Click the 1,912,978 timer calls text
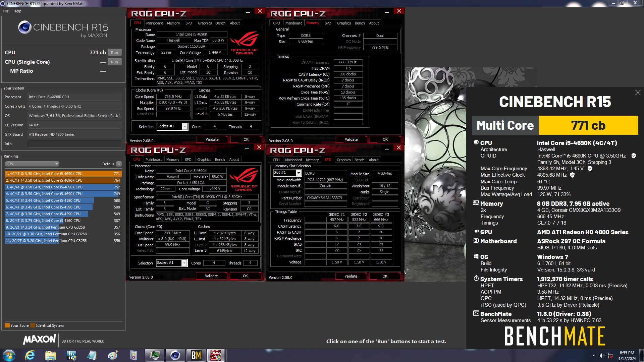 pyautogui.click(x=565, y=279)
